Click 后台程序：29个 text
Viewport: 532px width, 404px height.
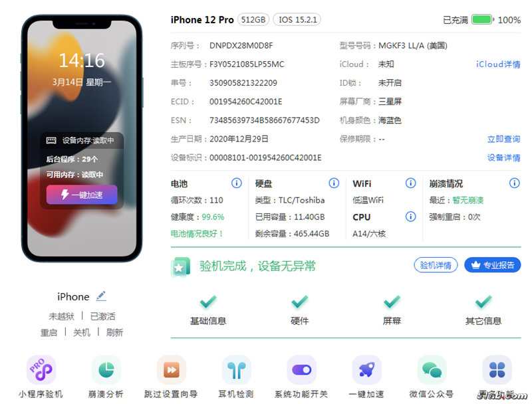point(72,159)
